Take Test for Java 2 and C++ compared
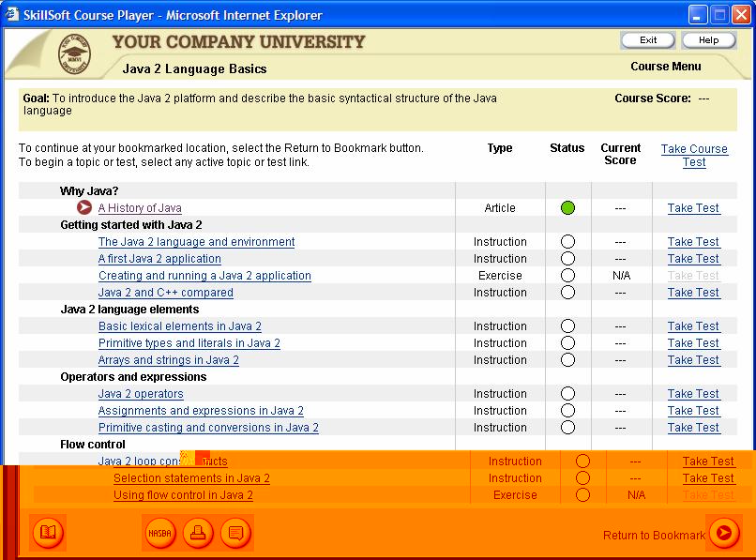756x560 pixels. click(693, 293)
